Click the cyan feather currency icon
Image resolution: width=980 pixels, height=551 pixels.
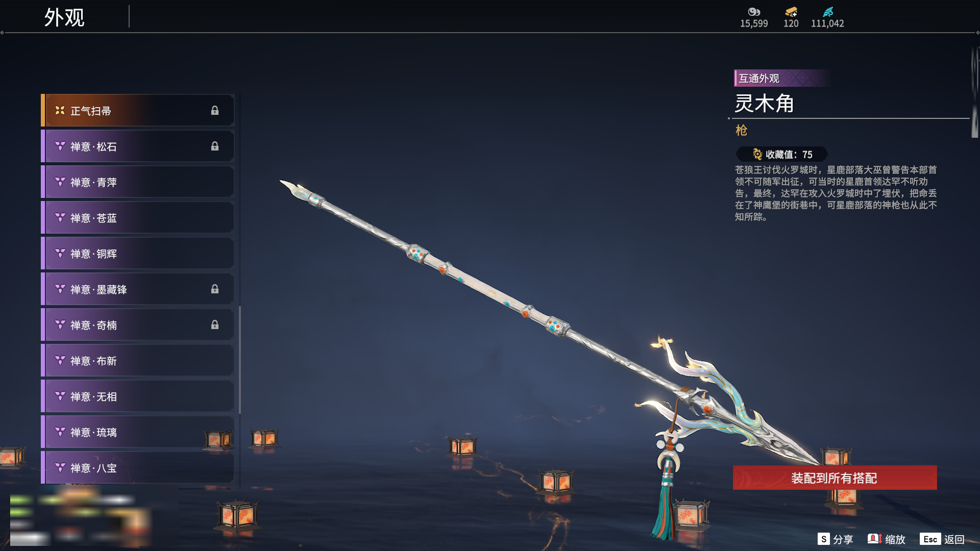[828, 12]
